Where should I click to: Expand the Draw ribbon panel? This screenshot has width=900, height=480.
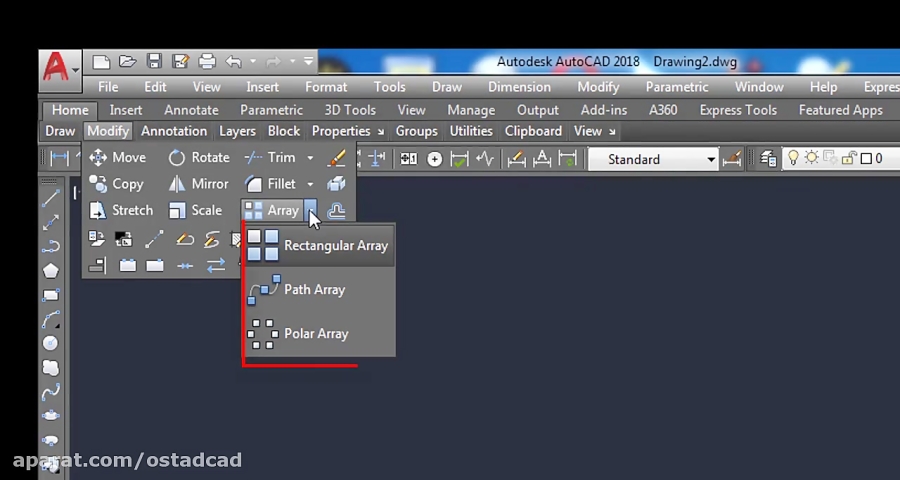click(x=60, y=131)
